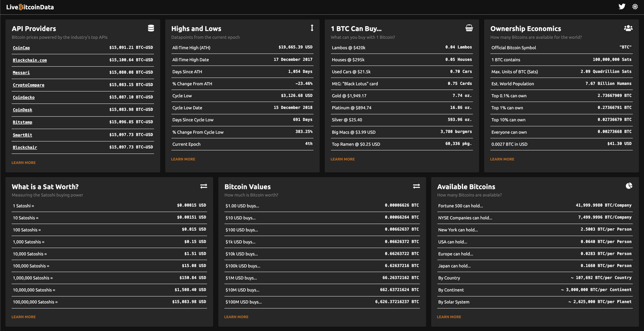Click Learn More in Bitcoin Values card
The image size is (644, 331).
(x=236, y=317)
